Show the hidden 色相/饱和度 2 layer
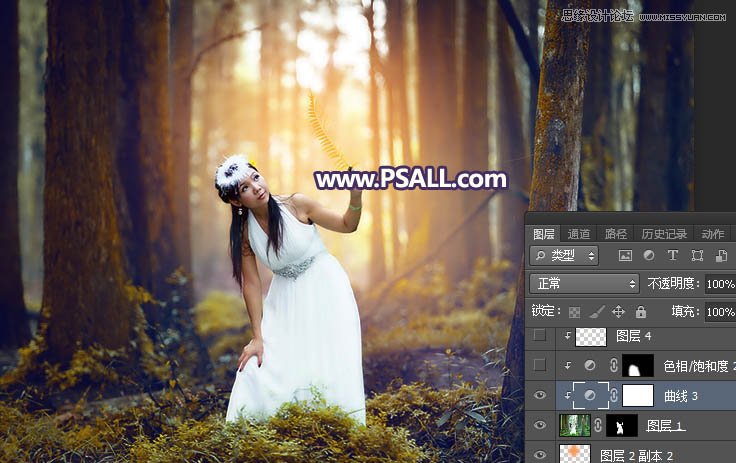Viewport: 736px width, 463px height. tap(540, 365)
